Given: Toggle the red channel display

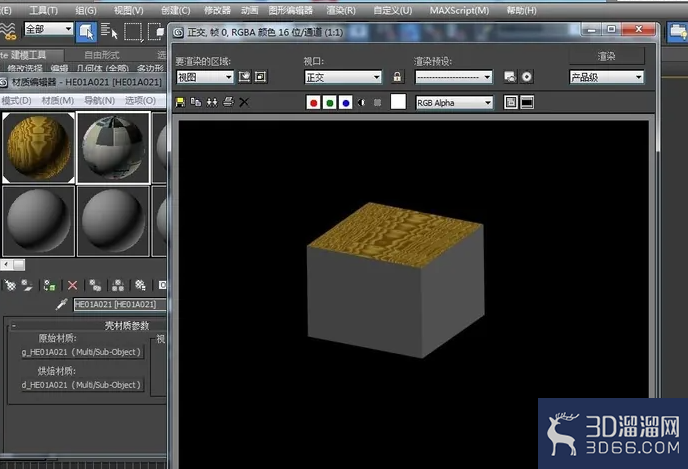Looking at the screenshot, I should pyautogui.click(x=313, y=103).
